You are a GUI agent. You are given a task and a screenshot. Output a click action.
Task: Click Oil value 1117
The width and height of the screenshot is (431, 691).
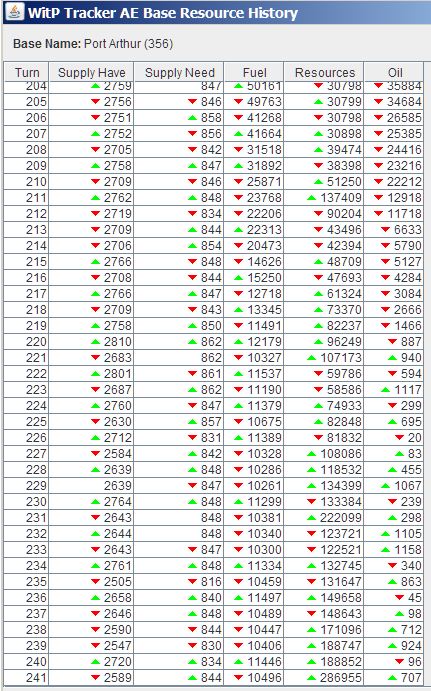point(408,390)
